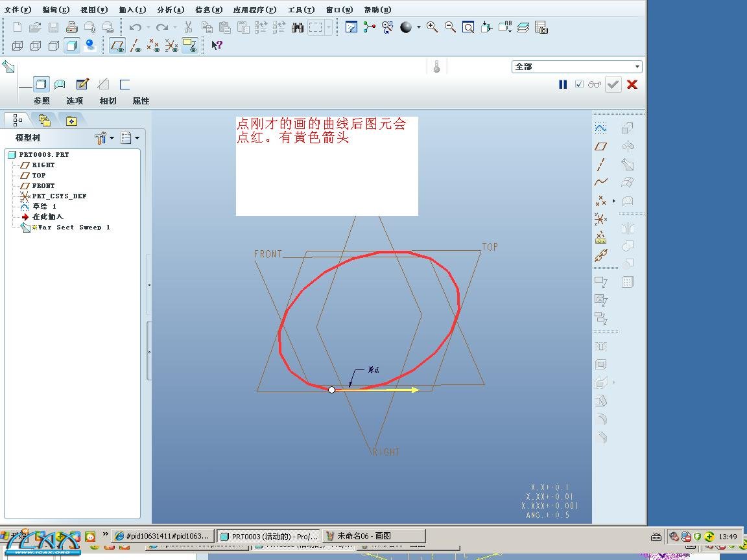Toggle the preview checkbox beside pause
747x560 pixels.
(x=579, y=84)
